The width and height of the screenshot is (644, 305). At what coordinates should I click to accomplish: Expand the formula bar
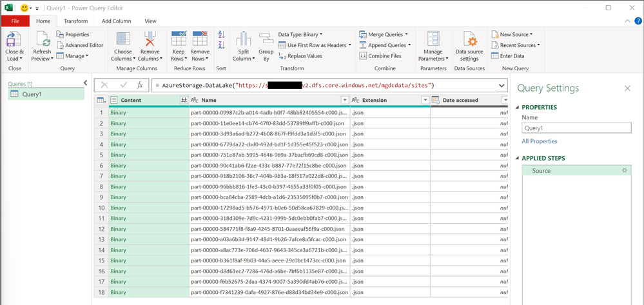tap(501, 86)
